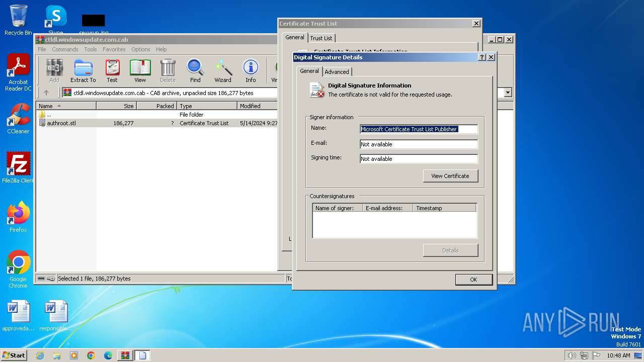Viewport: 644px width, 362px height.
Task: Select the parent folder '..' row
Action: tap(157, 115)
